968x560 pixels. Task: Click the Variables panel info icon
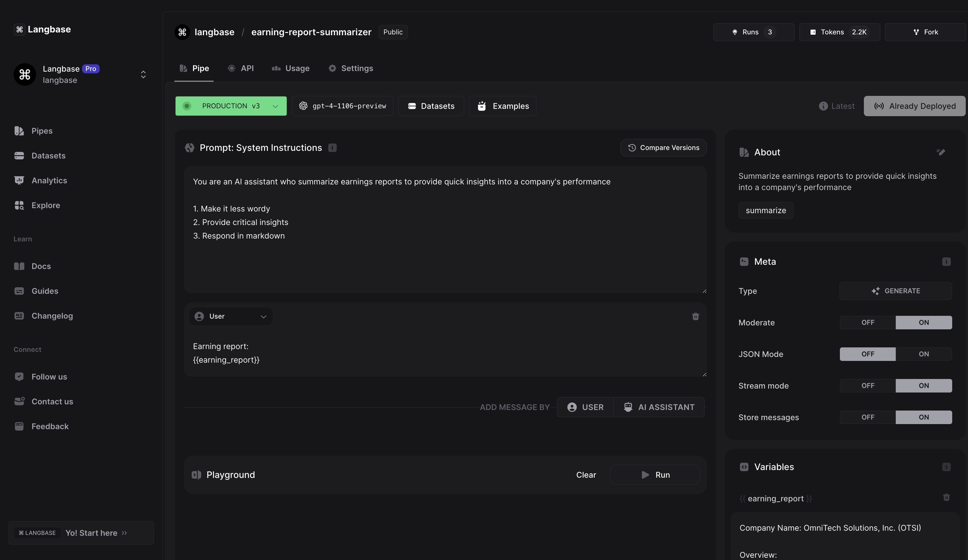946,467
